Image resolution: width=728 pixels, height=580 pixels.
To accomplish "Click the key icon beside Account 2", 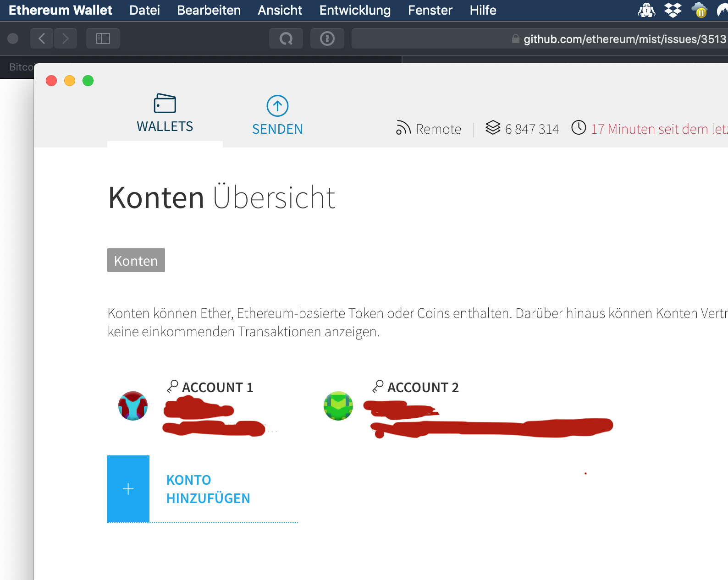I will click(378, 387).
